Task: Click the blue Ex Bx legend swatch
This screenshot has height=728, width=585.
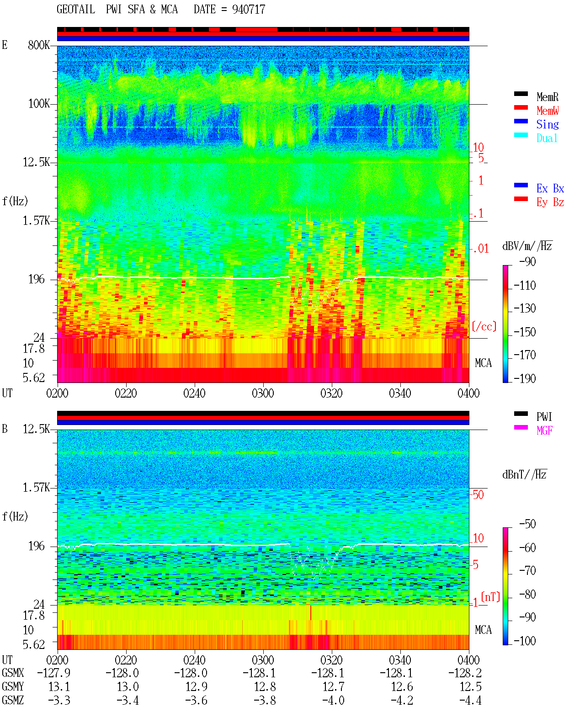Action: coord(521,186)
